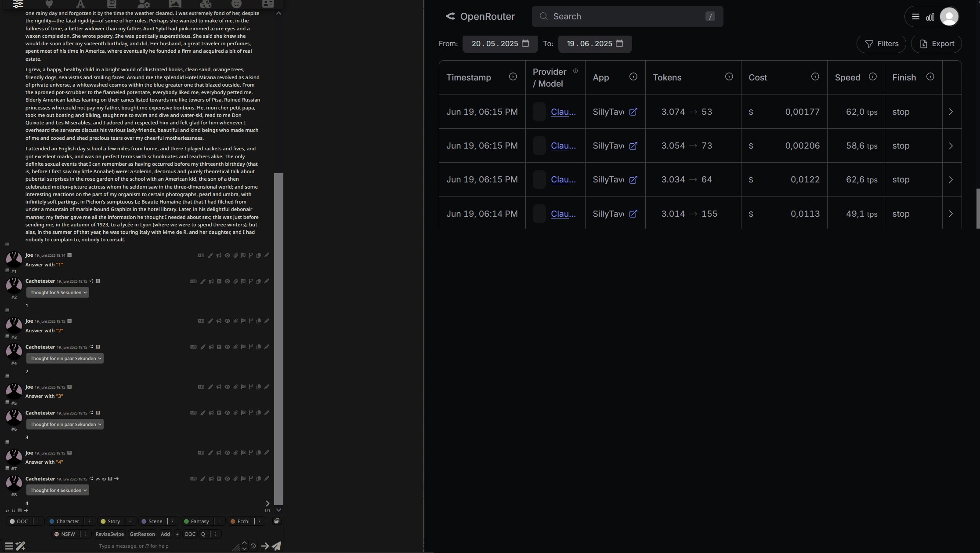Click checkpoint flag icon on Cachetester message #4
The image size is (980, 553).
tap(243, 347)
